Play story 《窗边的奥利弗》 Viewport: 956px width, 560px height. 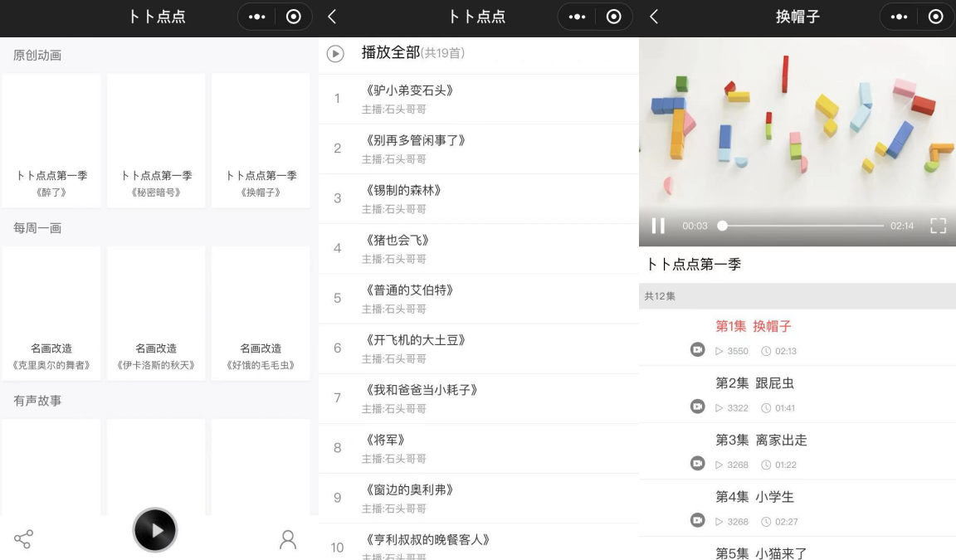pyautogui.click(x=479, y=499)
